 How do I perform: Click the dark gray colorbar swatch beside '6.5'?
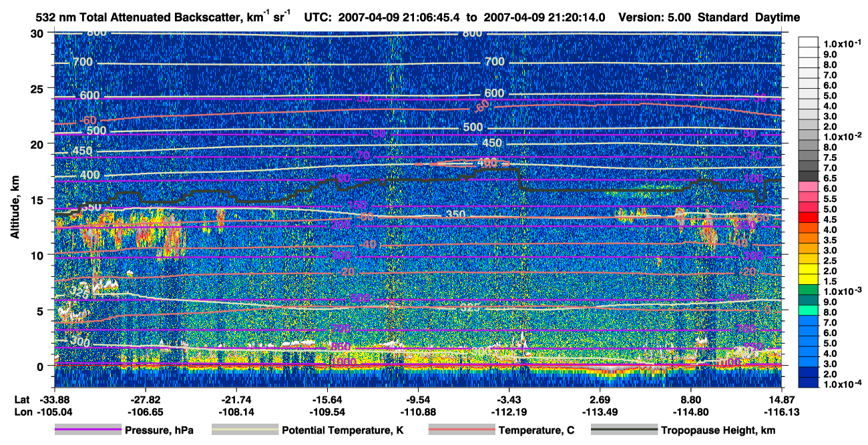coord(808,175)
